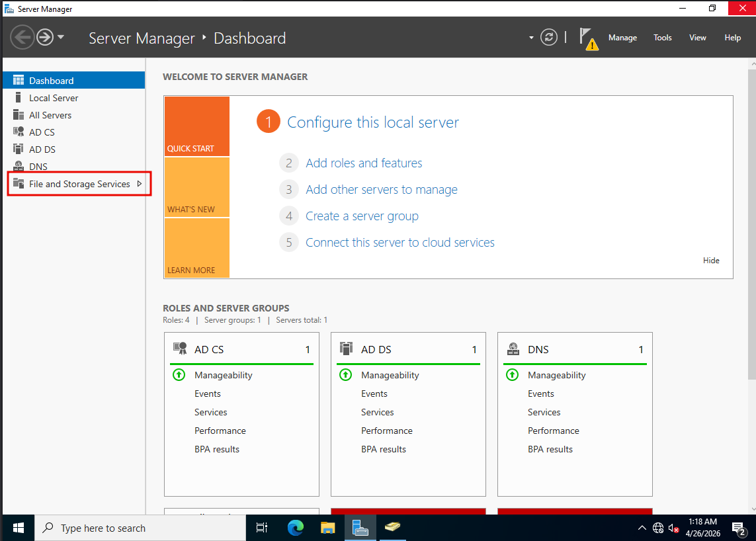
Task: Click the Windows Start button
Action: tap(19, 528)
